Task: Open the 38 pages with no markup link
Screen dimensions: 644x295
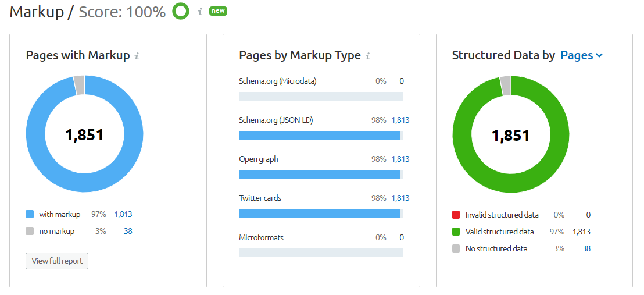Action: (x=128, y=231)
